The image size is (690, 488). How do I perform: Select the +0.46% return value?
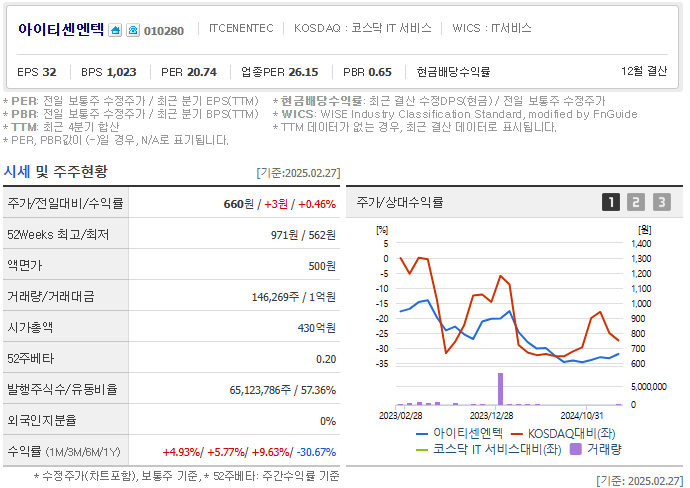click(317, 204)
